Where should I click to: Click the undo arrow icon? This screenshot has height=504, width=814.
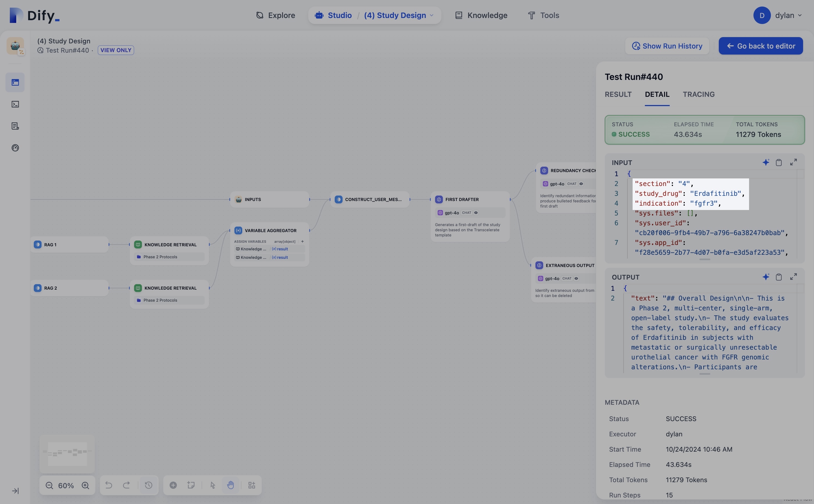point(109,485)
